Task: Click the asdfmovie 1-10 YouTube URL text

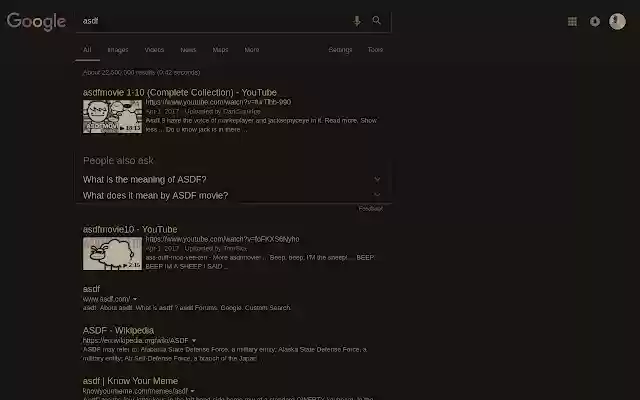Action: (218, 102)
